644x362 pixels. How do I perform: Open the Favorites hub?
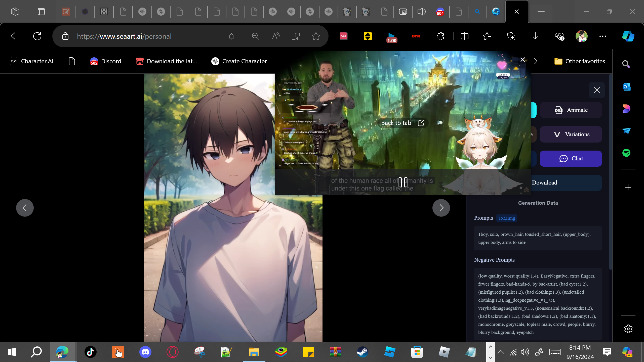point(487,36)
